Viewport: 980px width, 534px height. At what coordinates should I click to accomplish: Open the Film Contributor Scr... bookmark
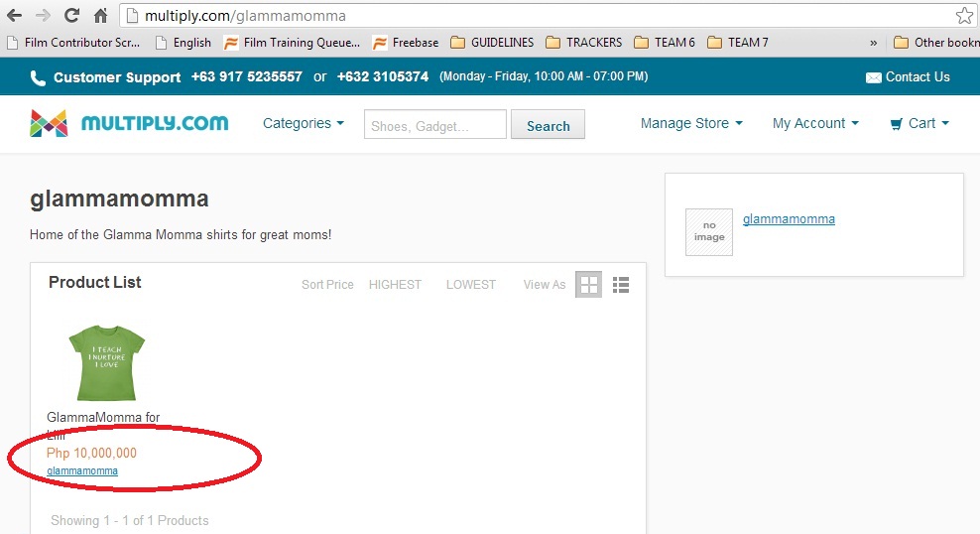pyautogui.click(x=73, y=43)
